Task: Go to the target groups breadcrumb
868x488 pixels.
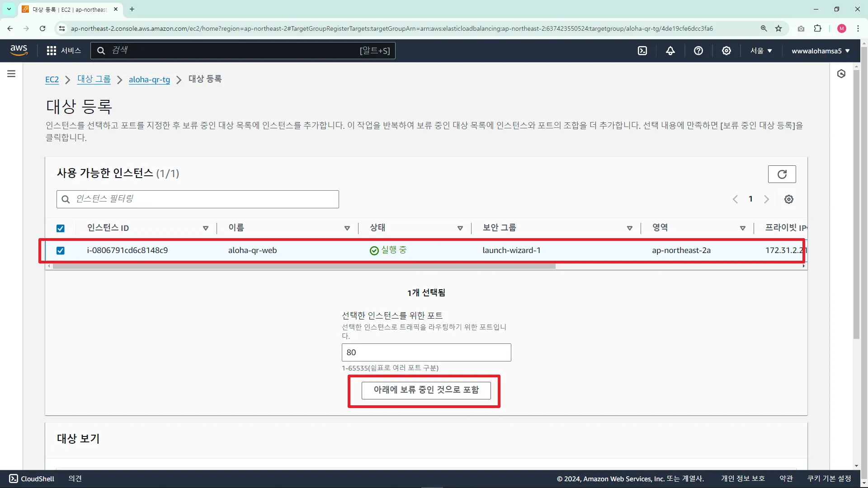Action: [94, 79]
